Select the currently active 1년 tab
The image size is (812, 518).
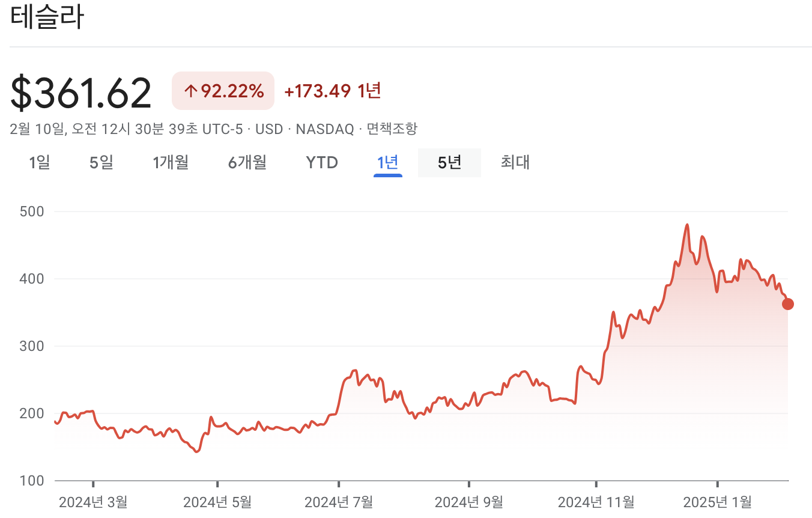387,162
